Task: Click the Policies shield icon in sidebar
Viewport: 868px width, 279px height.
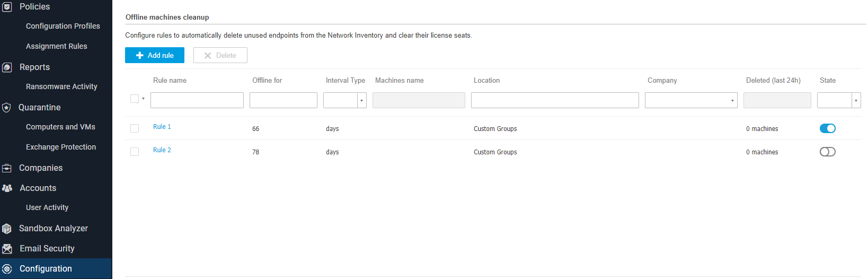Action: (7, 7)
